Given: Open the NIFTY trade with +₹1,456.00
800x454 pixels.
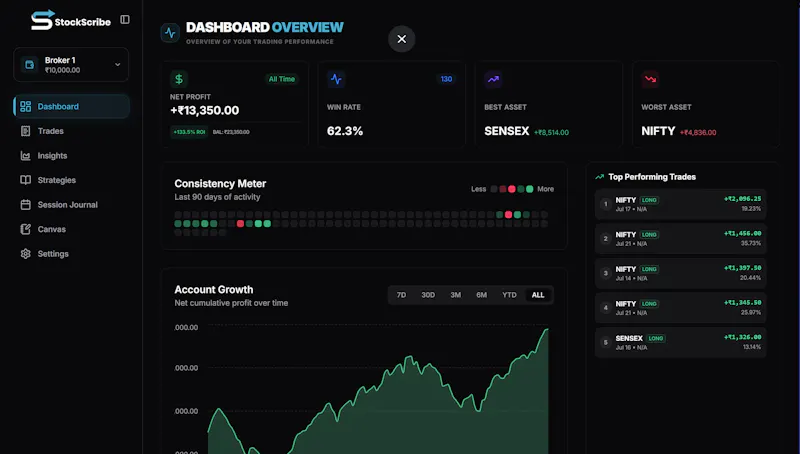Looking at the screenshot, I should pyautogui.click(x=681, y=238).
